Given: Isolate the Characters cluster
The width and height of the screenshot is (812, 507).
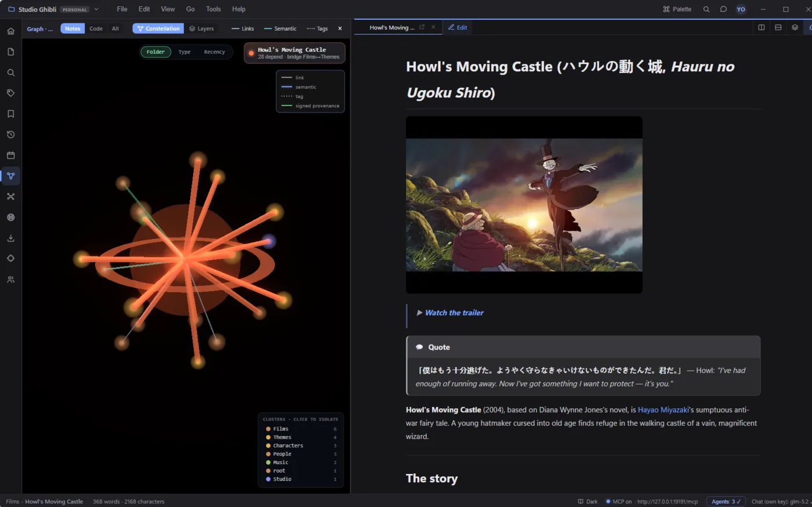Looking at the screenshot, I should click(301, 446).
